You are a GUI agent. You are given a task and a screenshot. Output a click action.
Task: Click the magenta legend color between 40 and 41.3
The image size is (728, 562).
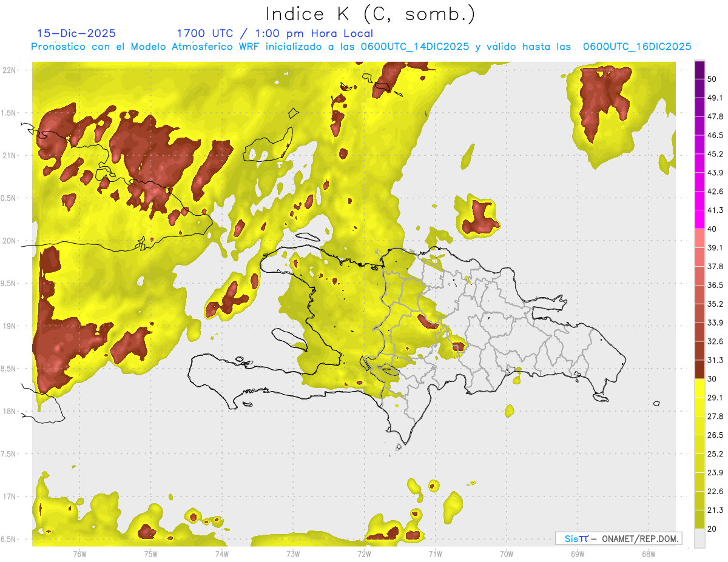click(699, 219)
